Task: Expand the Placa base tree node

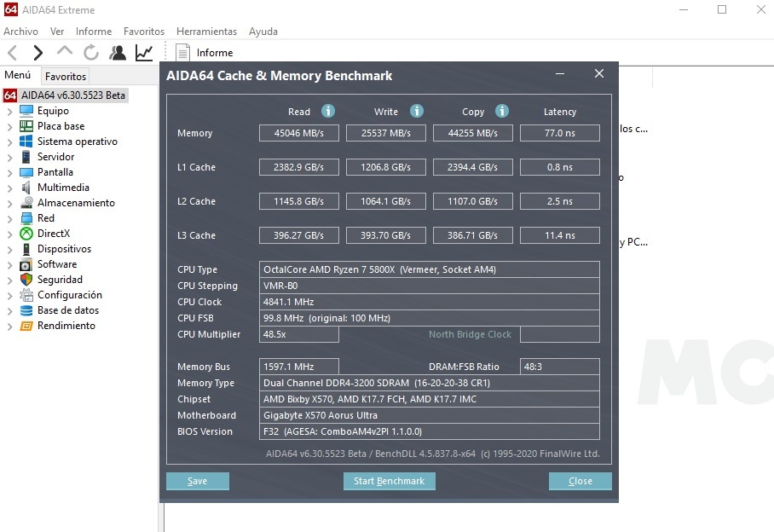Action: point(10,126)
